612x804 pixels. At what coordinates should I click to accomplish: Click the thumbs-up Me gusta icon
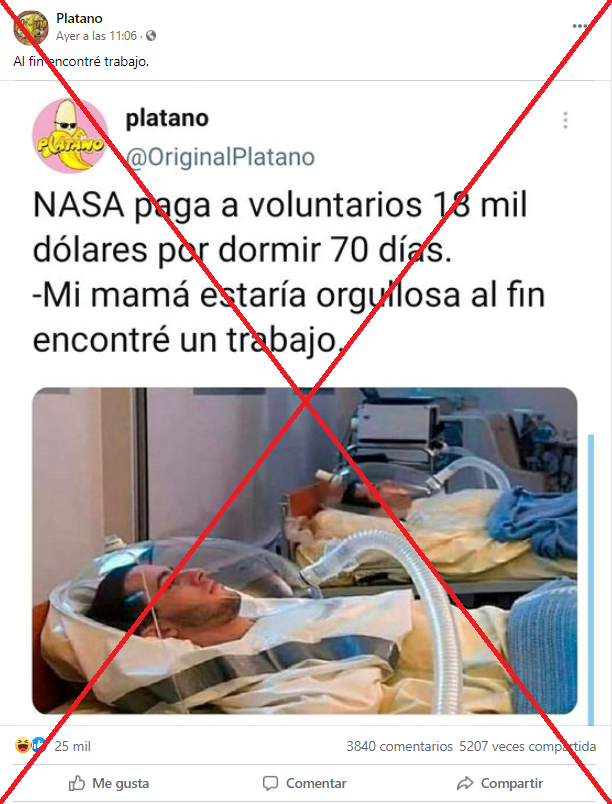point(77,783)
